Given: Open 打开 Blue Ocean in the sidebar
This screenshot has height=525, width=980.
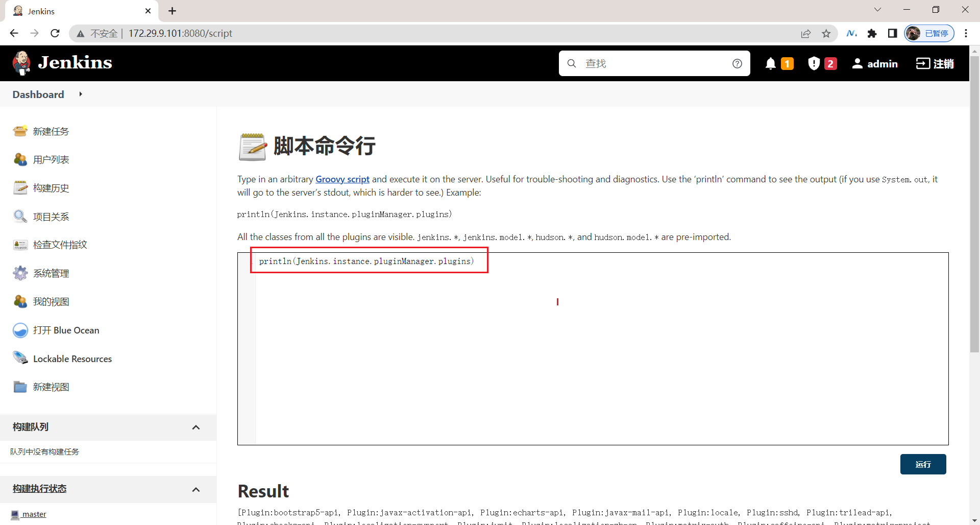Looking at the screenshot, I should pyautogui.click(x=66, y=330).
